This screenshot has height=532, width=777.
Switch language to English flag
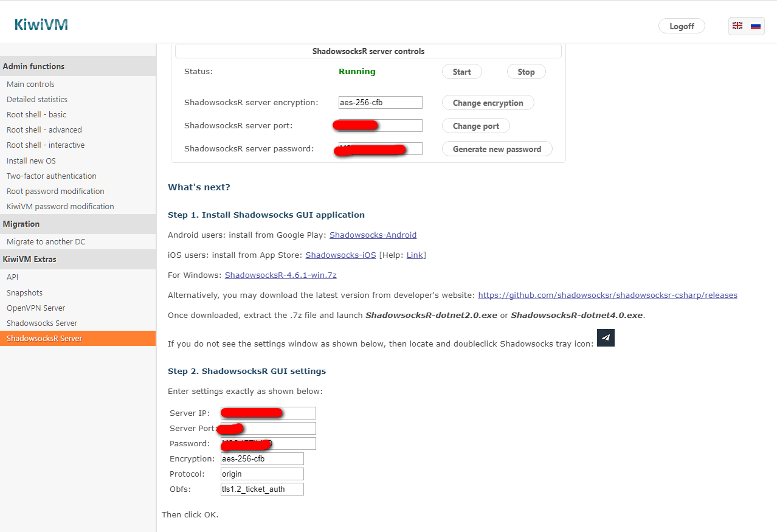pyautogui.click(x=737, y=26)
